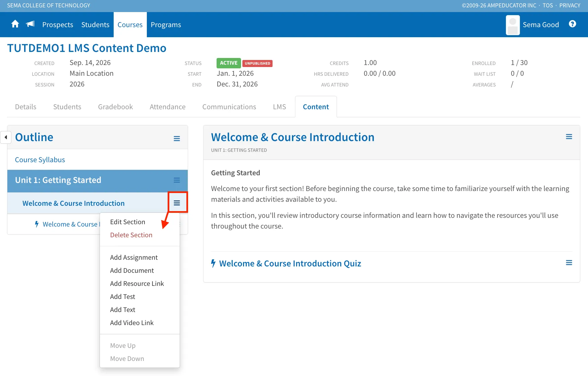Open the LMS tab
Image resolution: width=588 pixels, height=376 pixels.
coord(280,107)
